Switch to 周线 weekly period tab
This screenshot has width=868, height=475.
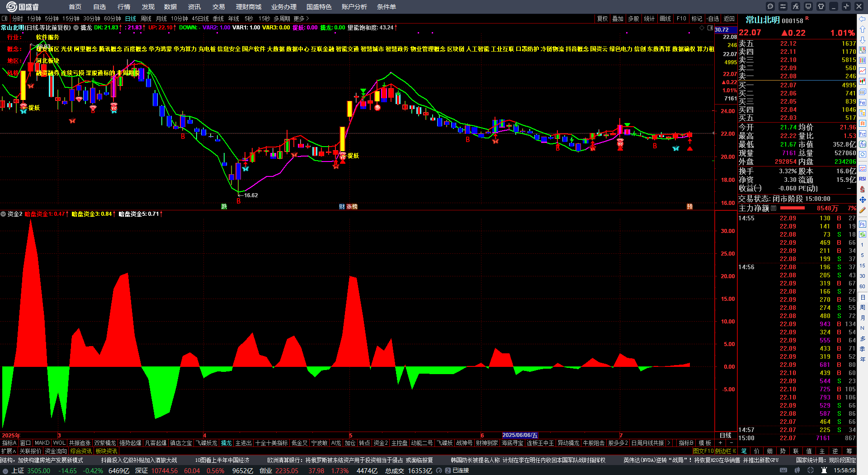point(146,19)
